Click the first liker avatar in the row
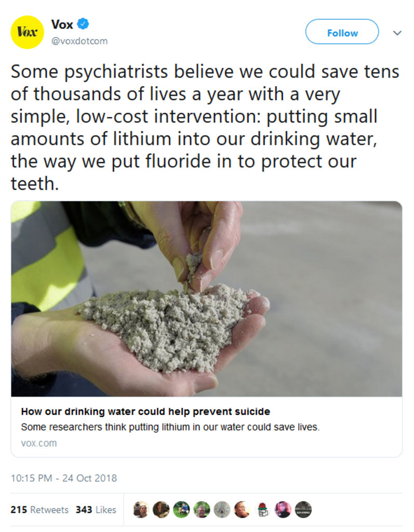The image size is (414, 532). tap(140, 509)
